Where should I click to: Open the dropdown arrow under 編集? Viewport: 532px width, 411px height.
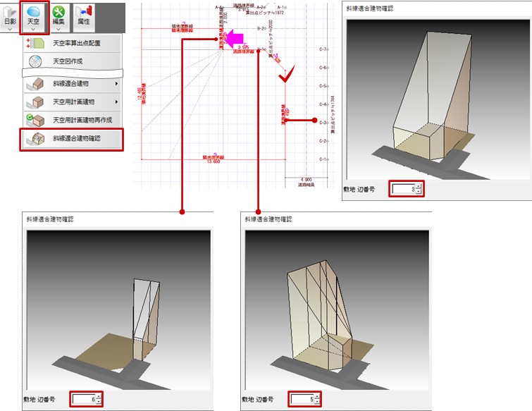click(x=59, y=30)
